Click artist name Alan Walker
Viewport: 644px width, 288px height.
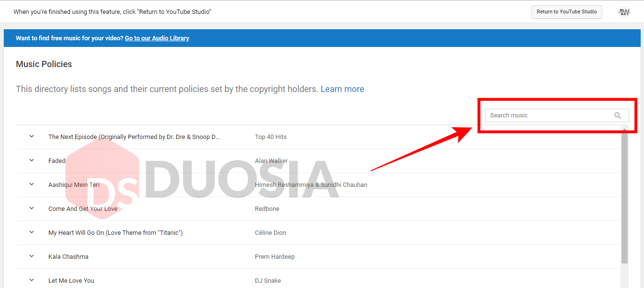point(271,161)
